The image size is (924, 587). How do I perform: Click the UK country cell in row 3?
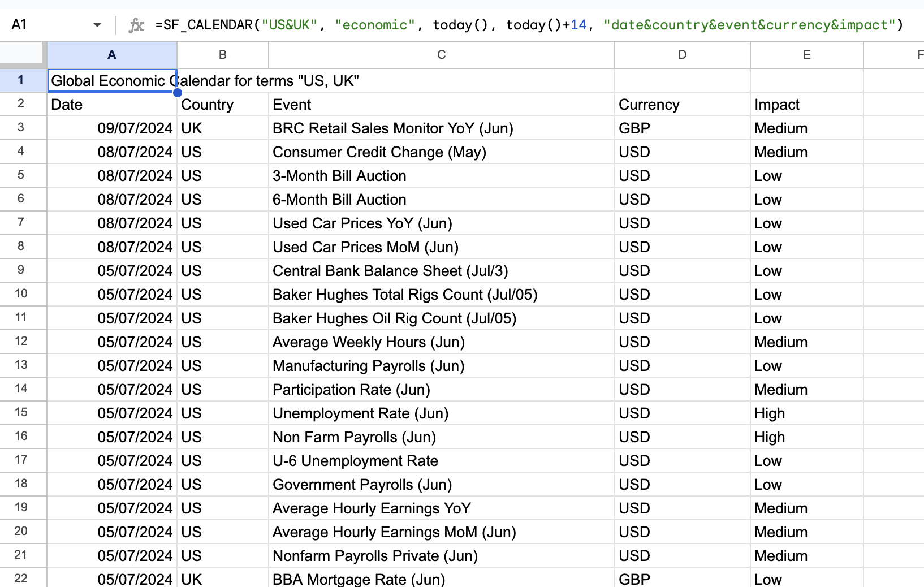[x=223, y=128]
